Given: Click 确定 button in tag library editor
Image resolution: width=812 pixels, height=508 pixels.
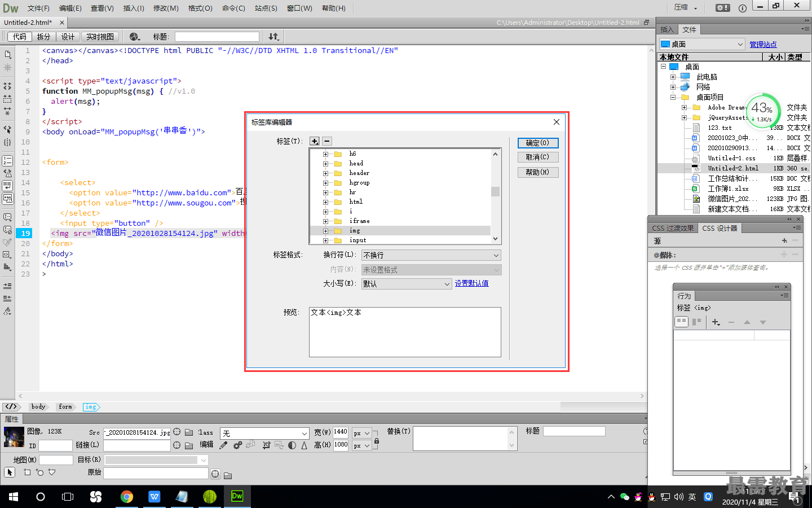Looking at the screenshot, I should [538, 143].
